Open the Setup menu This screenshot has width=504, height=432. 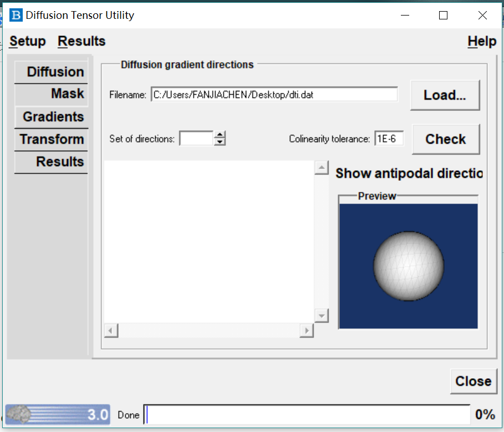coord(28,42)
